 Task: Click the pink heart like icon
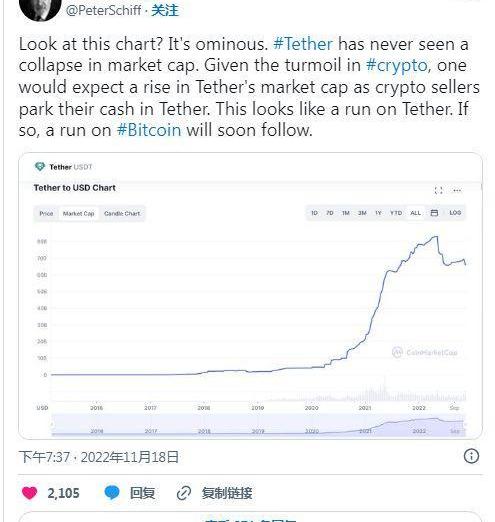(29, 493)
